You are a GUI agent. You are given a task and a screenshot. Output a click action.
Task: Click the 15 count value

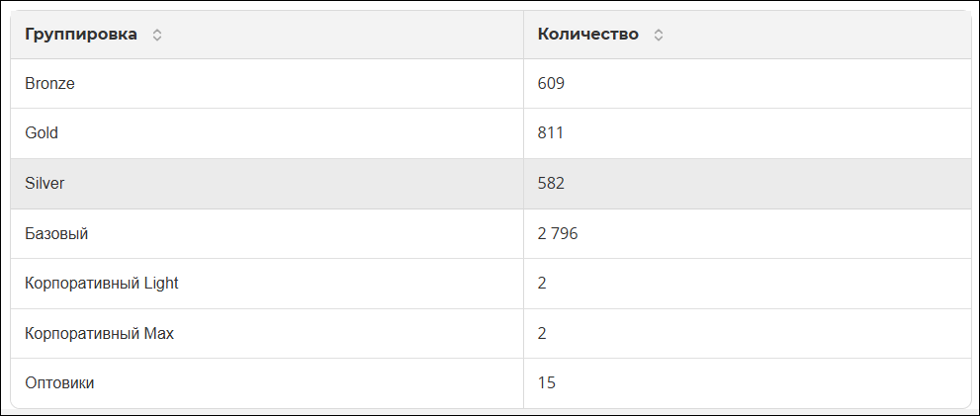click(546, 382)
